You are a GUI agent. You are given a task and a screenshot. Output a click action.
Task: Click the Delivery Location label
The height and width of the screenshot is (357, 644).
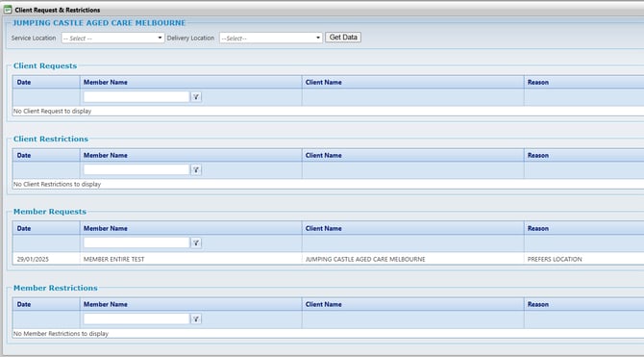point(190,38)
